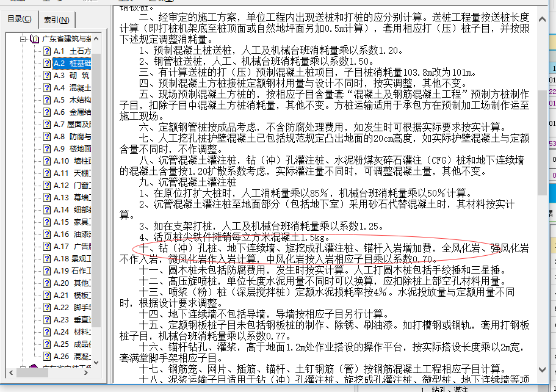Open help topic icon for A.1 土石方

47,51
